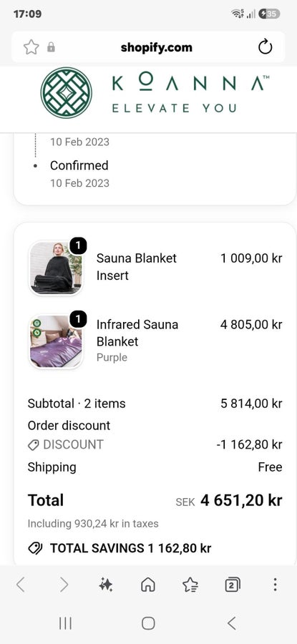Open the AI sparkle assistant icon
The image size is (297, 644).
(106, 585)
